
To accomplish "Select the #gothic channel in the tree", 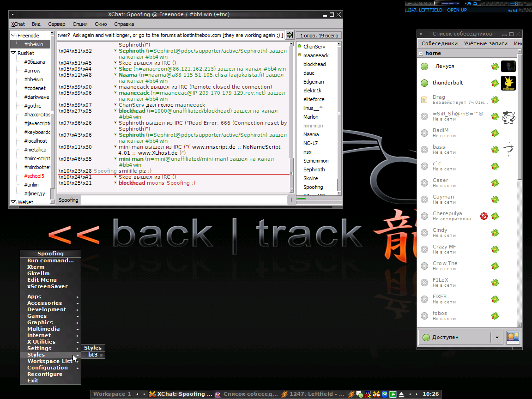I will tap(33, 105).
